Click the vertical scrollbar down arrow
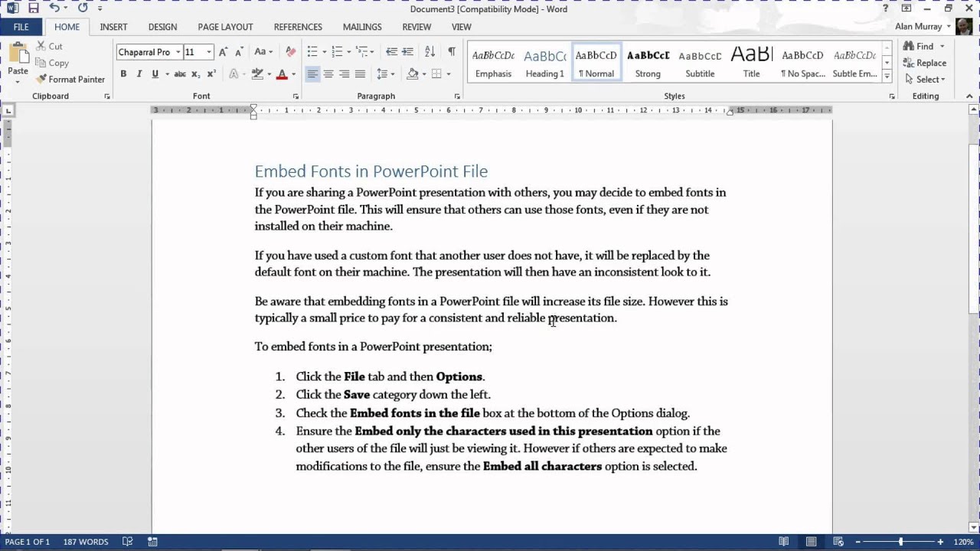This screenshot has width=980, height=551. click(x=974, y=528)
